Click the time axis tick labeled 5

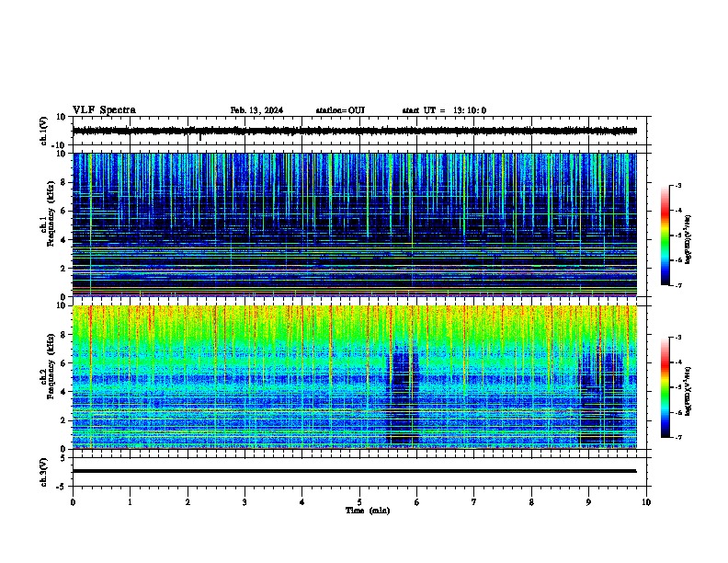[359, 502]
